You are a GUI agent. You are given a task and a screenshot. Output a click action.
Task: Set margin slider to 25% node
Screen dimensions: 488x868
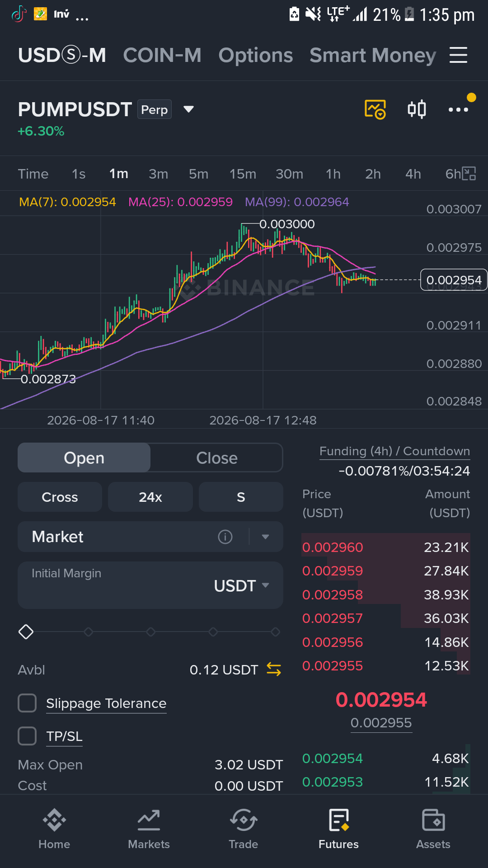point(89,632)
